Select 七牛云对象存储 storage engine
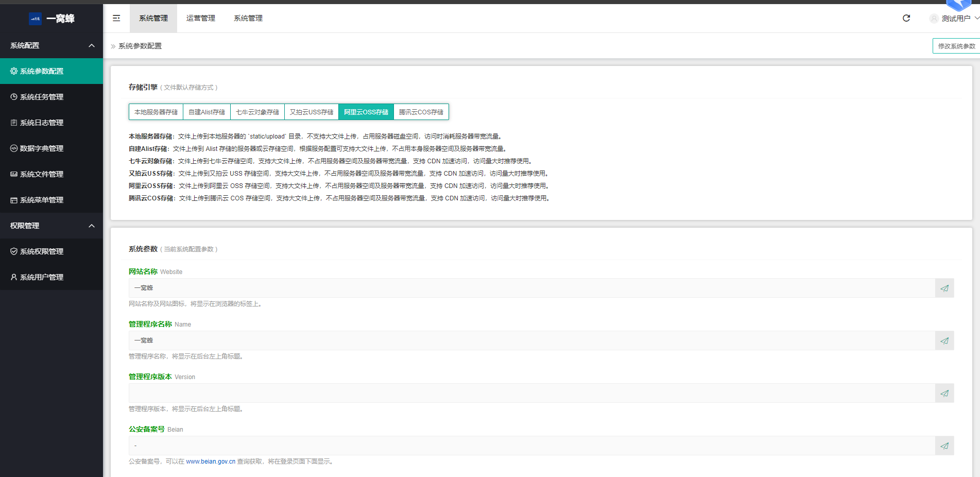 (x=257, y=112)
